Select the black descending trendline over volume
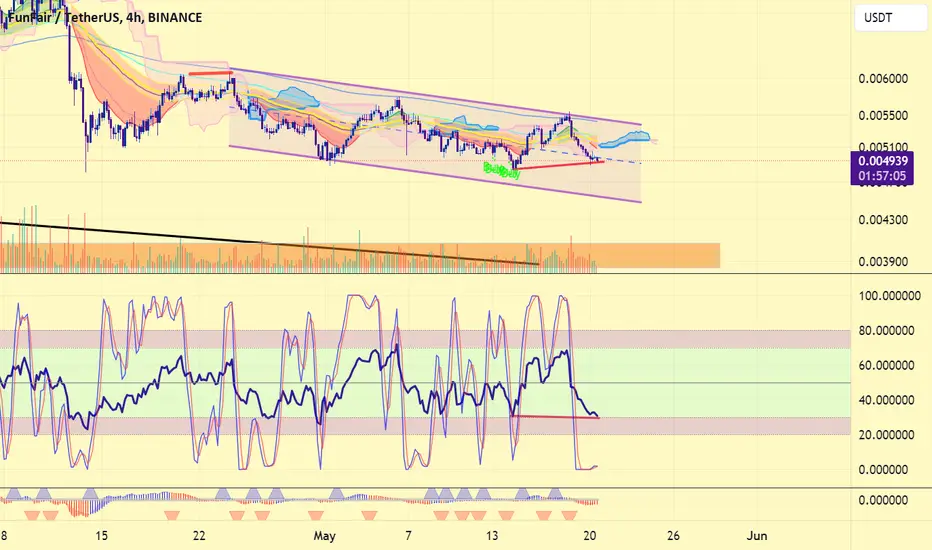Screen dimensions: 932x550 (269, 243)
